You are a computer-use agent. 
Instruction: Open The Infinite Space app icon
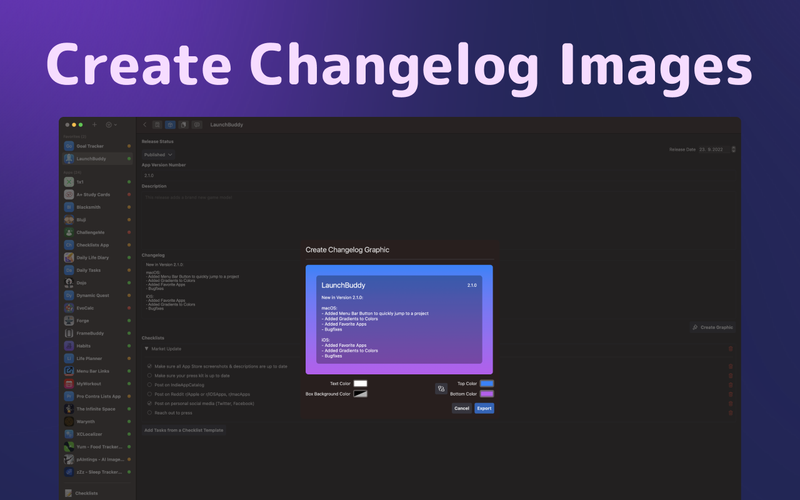tap(69, 409)
